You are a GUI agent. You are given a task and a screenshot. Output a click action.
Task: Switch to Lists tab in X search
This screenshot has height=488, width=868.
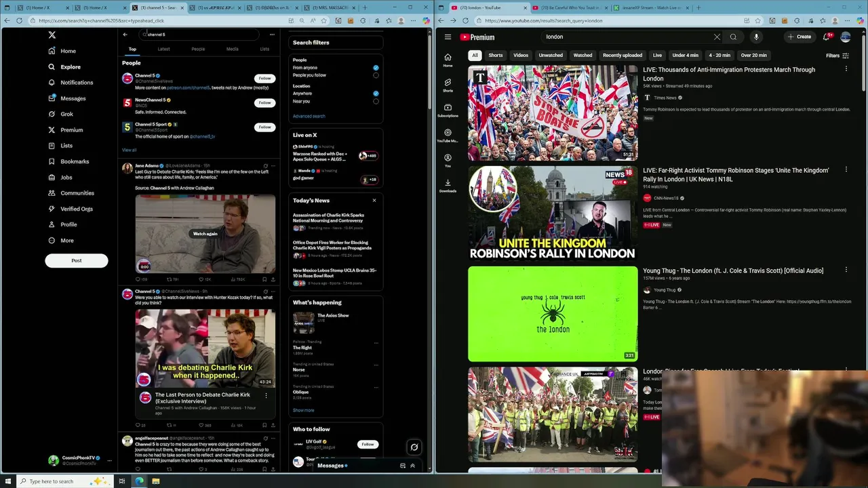[264, 49]
